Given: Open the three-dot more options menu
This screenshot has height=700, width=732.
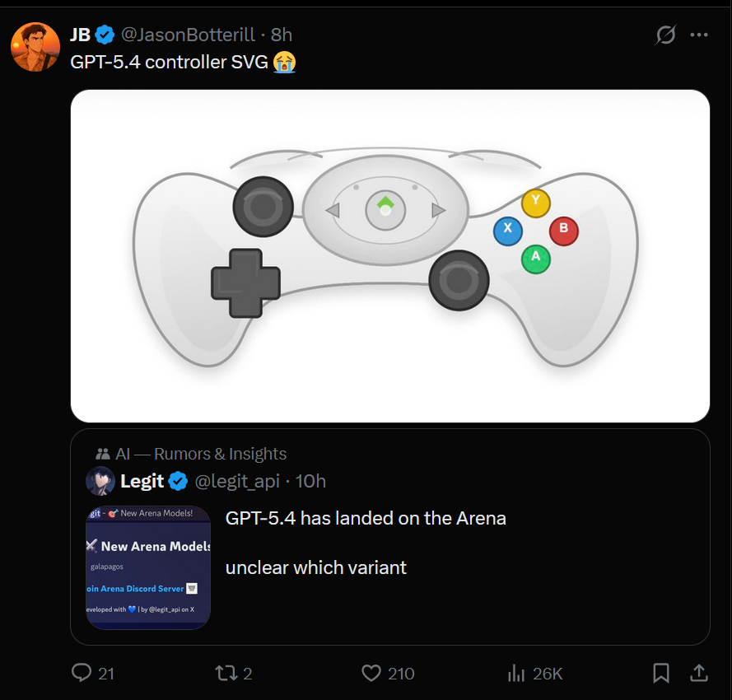Looking at the screenshot, I should pos(699,35).
